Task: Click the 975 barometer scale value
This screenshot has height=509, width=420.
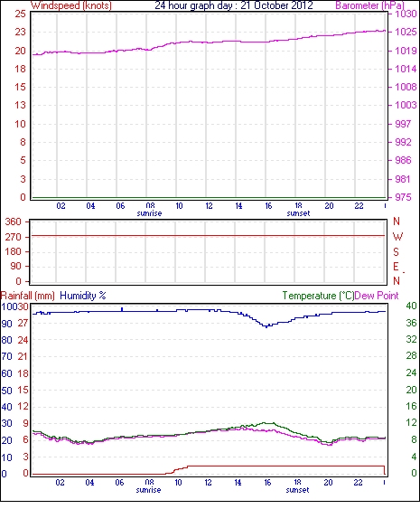Action: coord(403,197)
